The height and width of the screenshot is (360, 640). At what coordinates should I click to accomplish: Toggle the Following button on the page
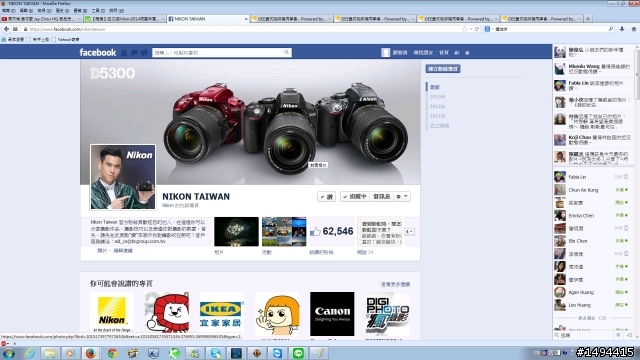(355, 197)
